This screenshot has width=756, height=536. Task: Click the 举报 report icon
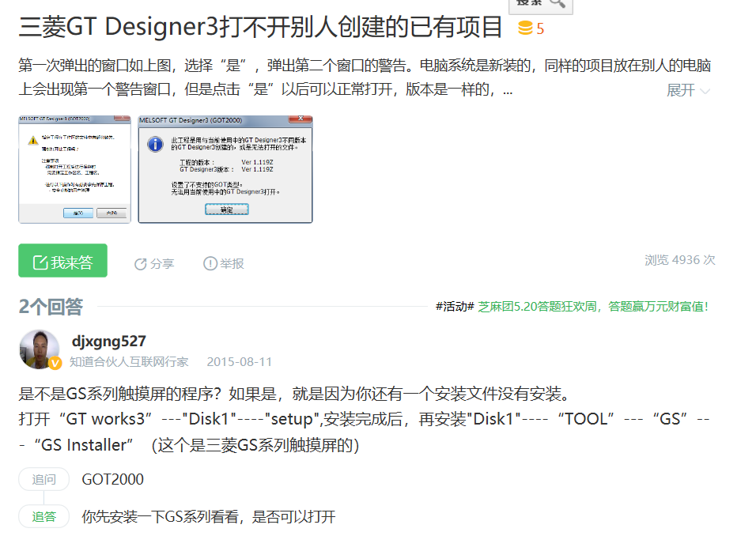[210, 264]
